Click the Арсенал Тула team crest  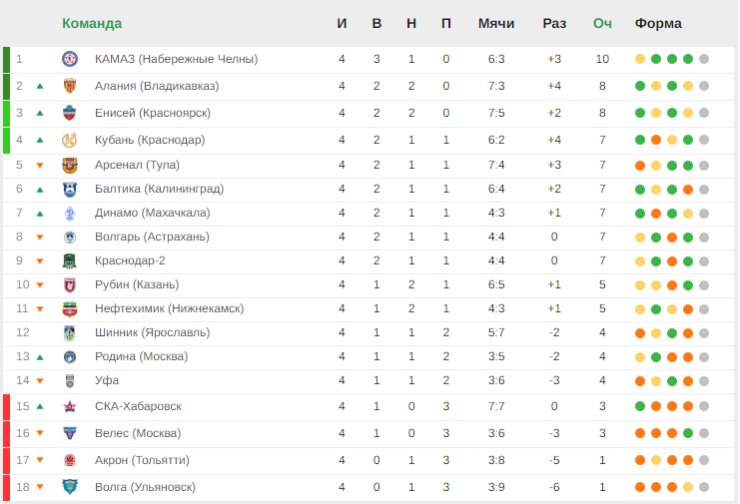[x=70, y=165]
